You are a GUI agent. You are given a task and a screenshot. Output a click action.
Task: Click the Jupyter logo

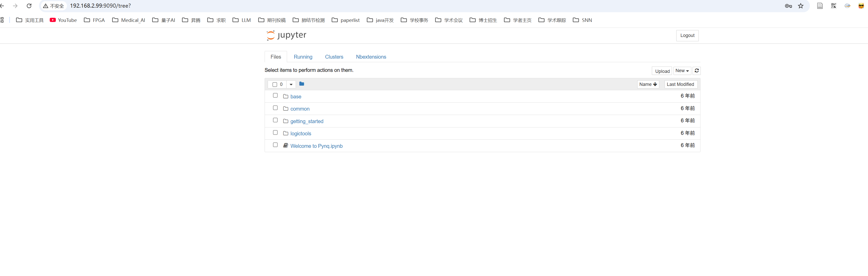pyautogui.click(x=287, y=35)
